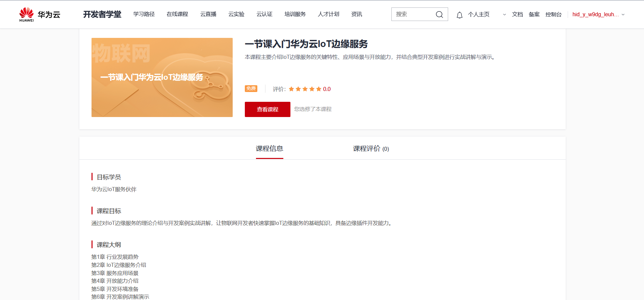Click the 免费 badge

[251, 89]
